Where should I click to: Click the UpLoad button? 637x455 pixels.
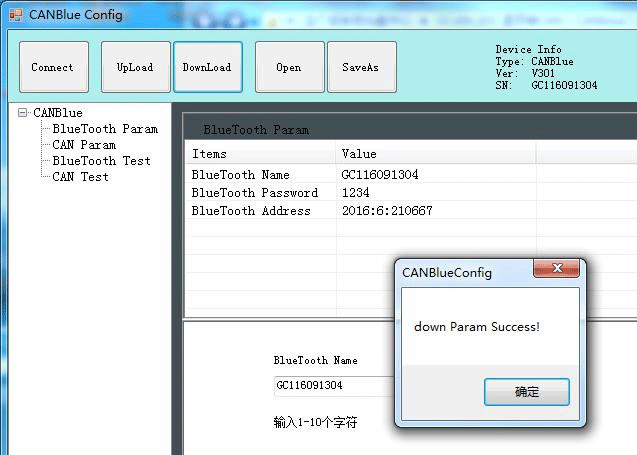point(135,67)
